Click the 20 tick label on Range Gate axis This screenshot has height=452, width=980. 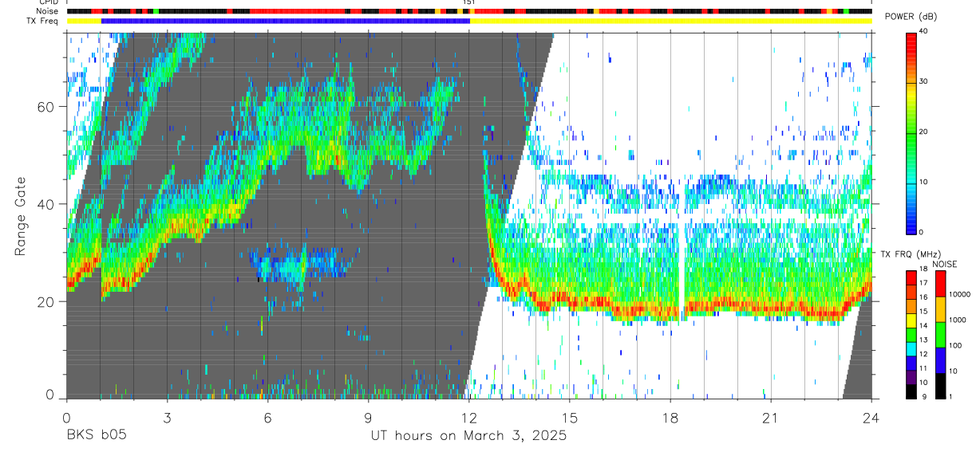(x=46, y=301)
